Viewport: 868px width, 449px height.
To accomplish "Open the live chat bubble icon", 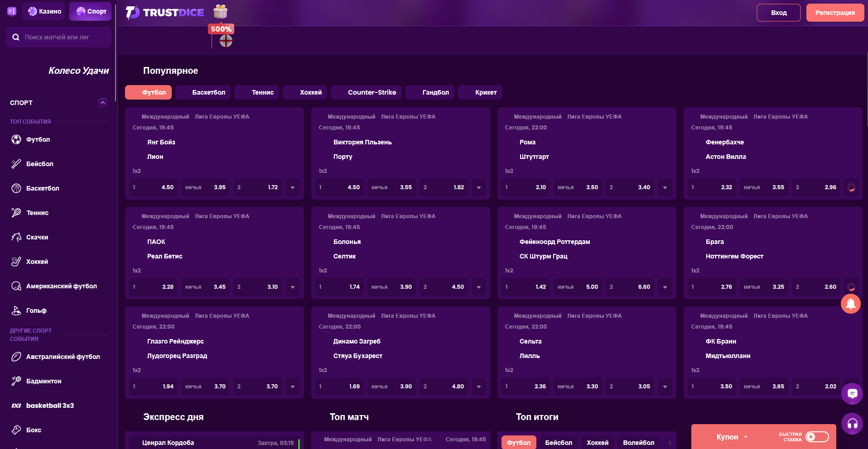I will pos(852,394).
